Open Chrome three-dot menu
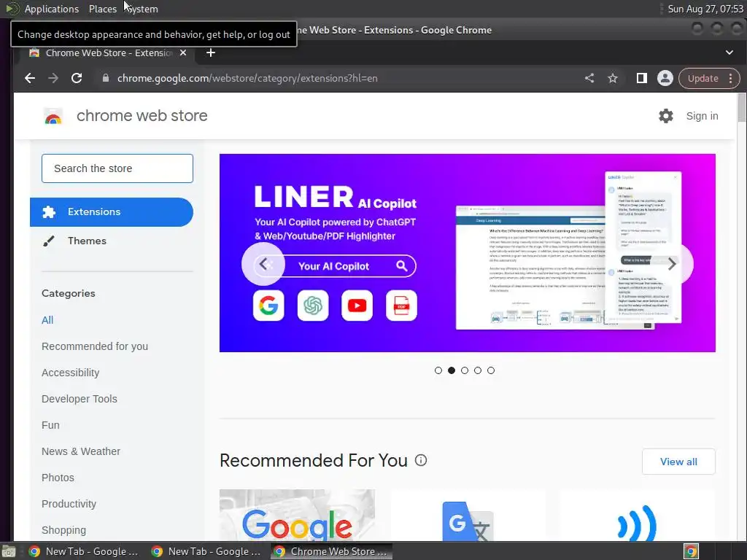Image resolution: width=747 pixels, height=560 pixels. point(731,78)
